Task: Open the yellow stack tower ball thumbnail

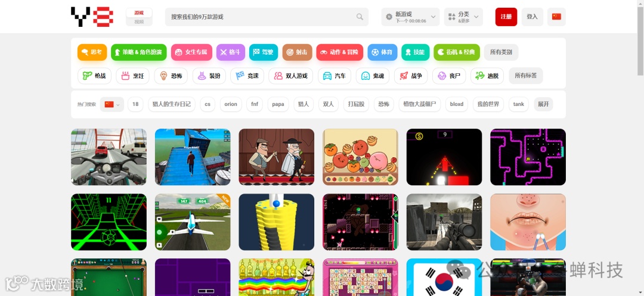Action: pyautogui.click(x=277, y=222)
